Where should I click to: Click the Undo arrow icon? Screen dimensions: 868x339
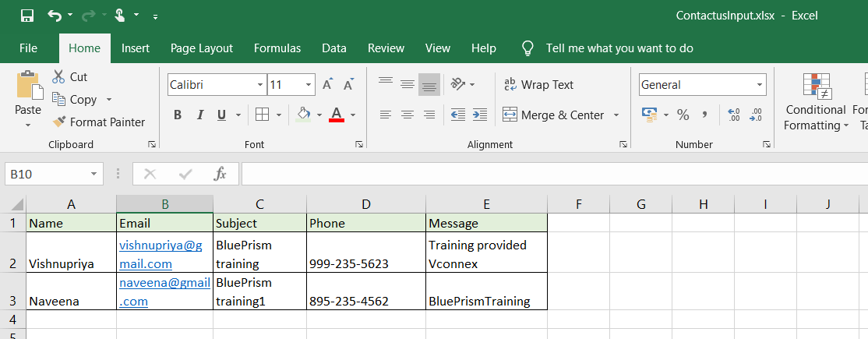(55, 16)
